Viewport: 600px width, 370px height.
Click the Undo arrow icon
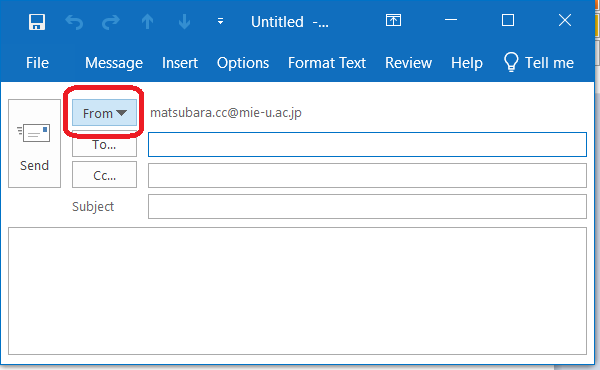click(74, 22)
